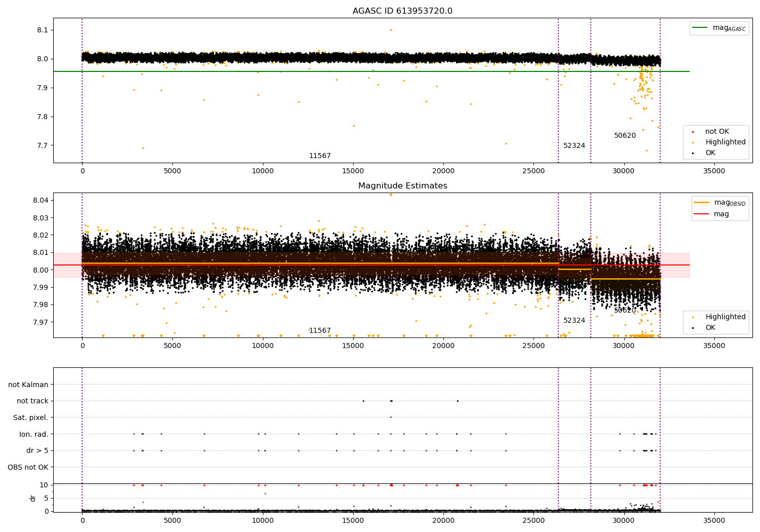Click the 25000 x-tick under the dr plot
This screenshot has height=532, width=760.
(534, 520)
